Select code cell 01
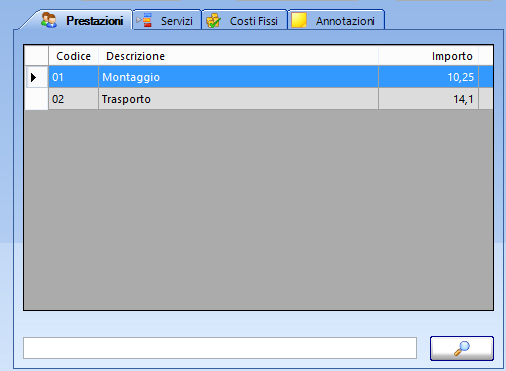This screenshot has height=371, width=506. (x=74, y=77)
